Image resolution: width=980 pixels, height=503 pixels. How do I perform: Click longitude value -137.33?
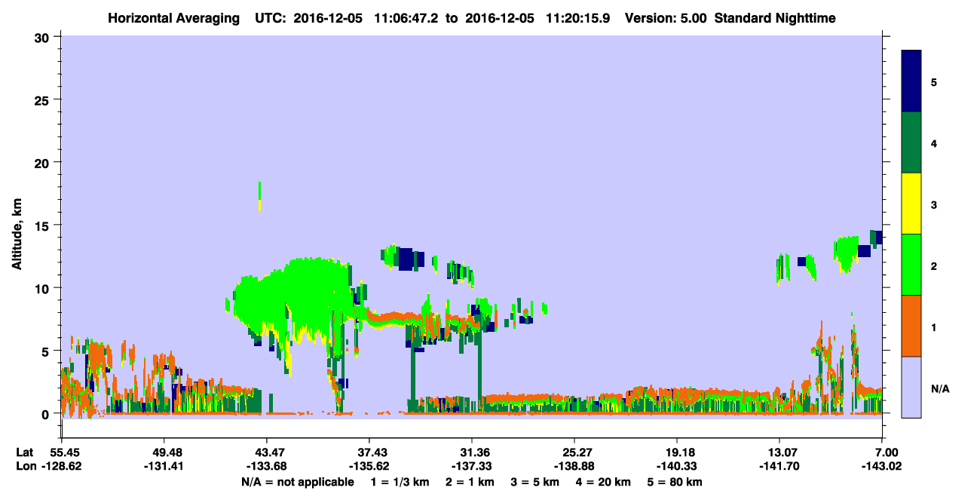[x=472, y=466]
